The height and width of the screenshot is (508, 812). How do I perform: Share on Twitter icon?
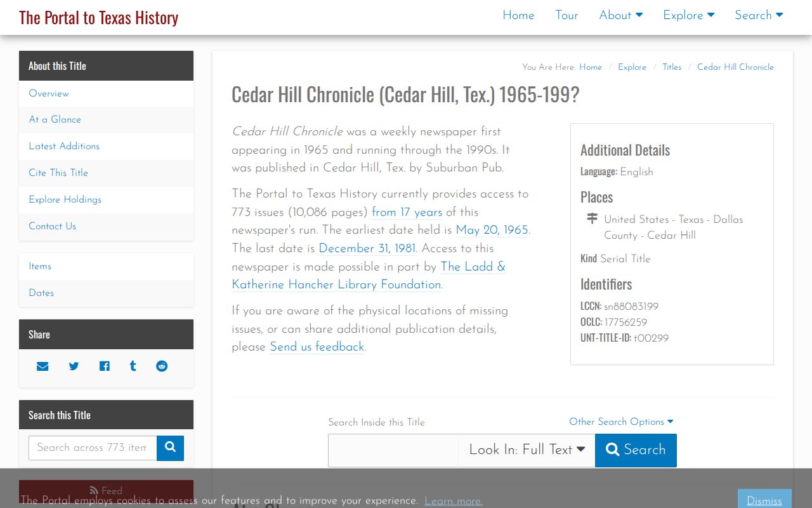click(x=74, y=366)
